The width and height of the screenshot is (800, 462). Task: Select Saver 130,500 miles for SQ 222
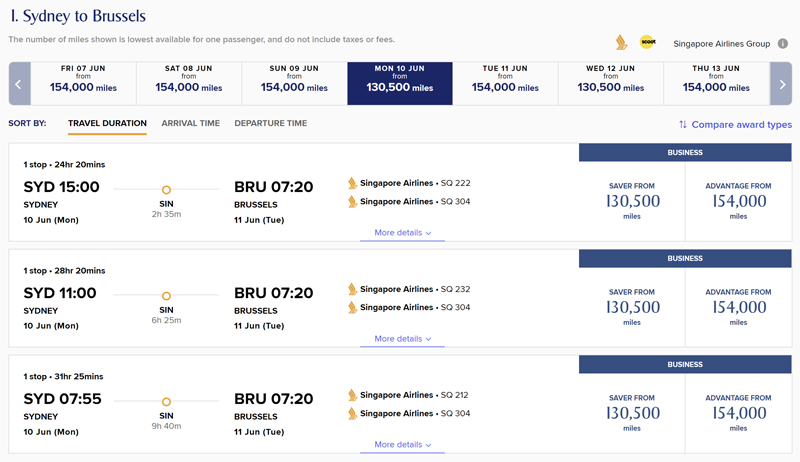coord(632,201)
